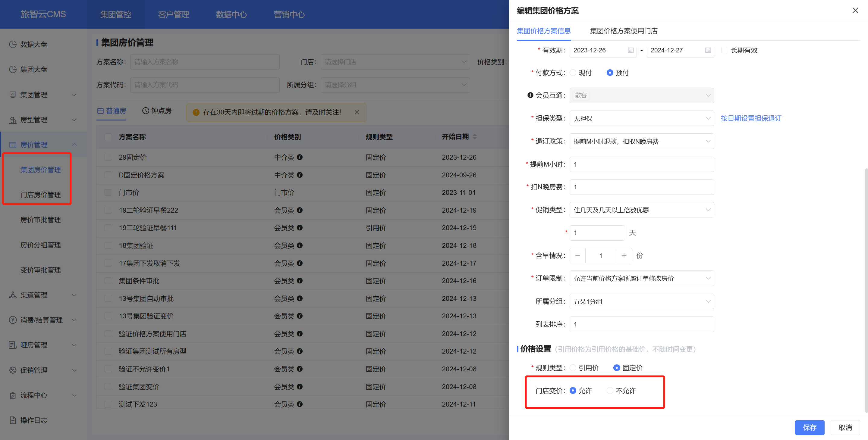Expand the 渠道管理 sidebar menu

pos(74,295)
